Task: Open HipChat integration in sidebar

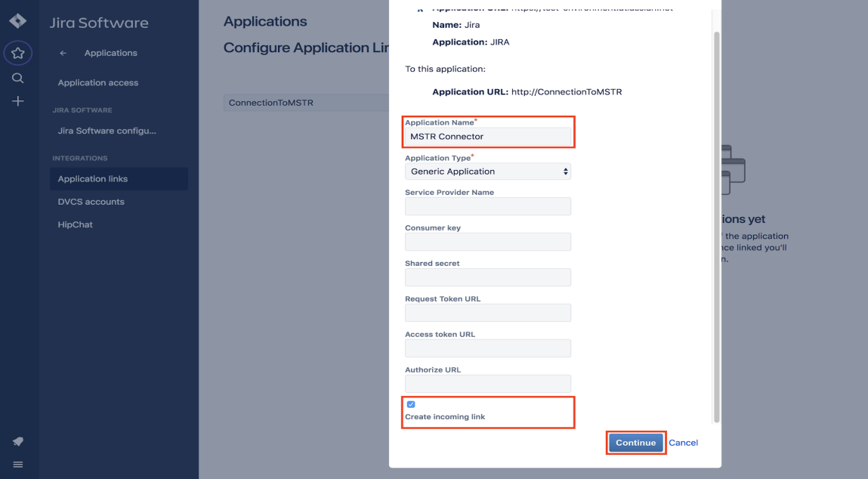Action: [76, 224]
